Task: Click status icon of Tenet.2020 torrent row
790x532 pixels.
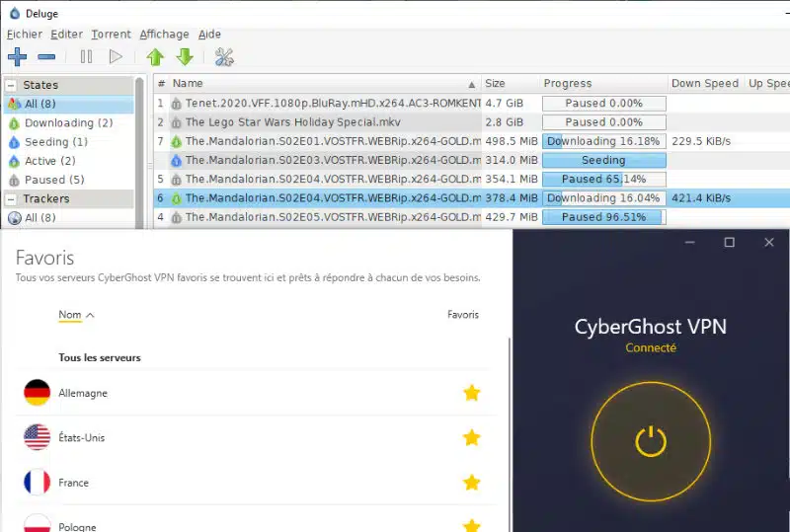Action: point(176,105)
